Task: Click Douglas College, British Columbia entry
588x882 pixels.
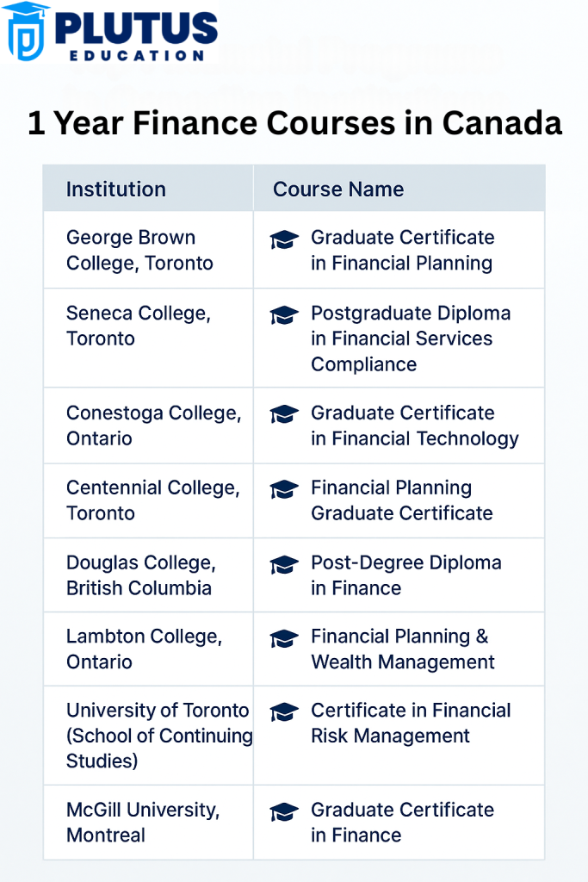Action: [x=140, y=575]
